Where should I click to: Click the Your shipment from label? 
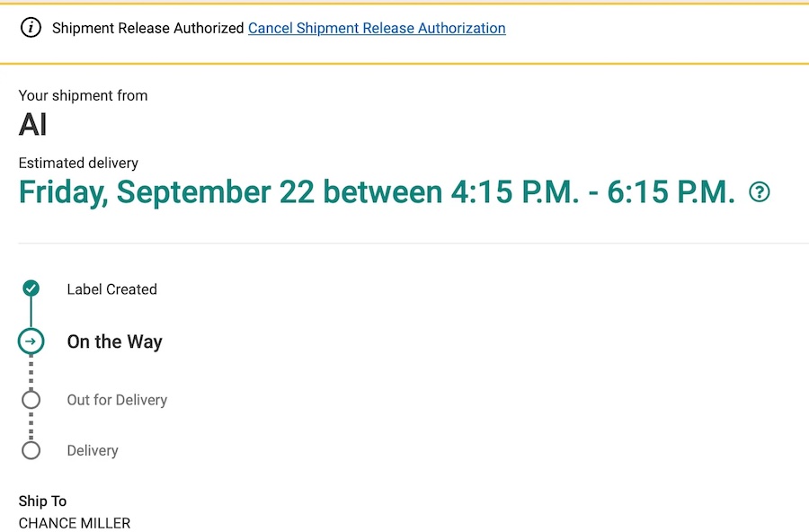(x=83, y=95)
